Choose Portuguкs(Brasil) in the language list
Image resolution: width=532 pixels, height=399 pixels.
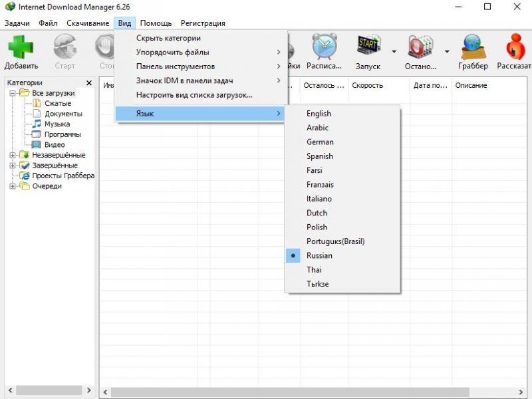tap(342, 241)
